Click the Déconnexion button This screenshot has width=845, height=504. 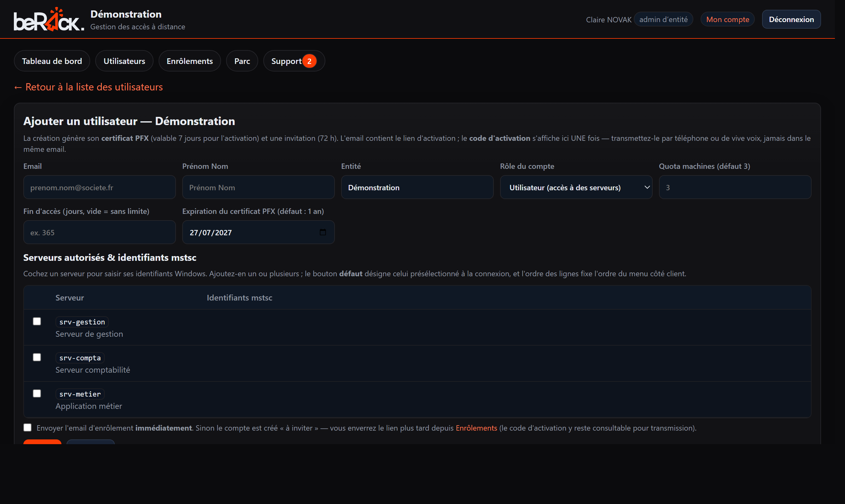tap(791, 19)
